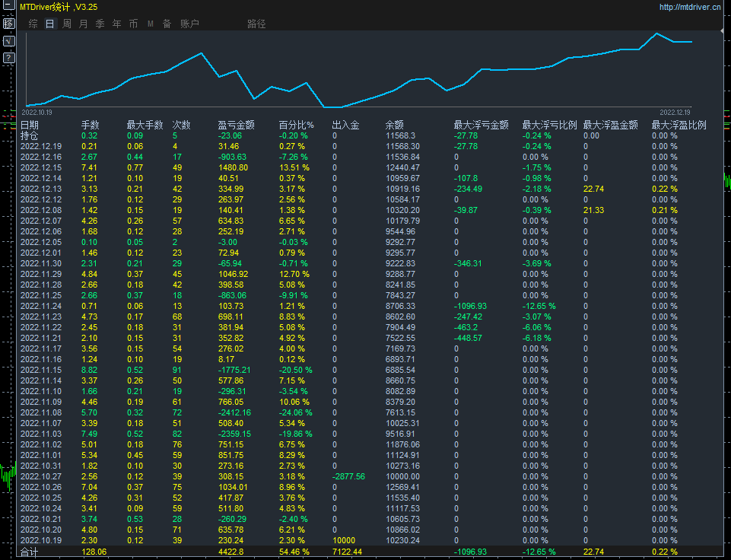Click percentage -24.06 %
The height and width of the screenshot is (560, 731).
(296, 412)
